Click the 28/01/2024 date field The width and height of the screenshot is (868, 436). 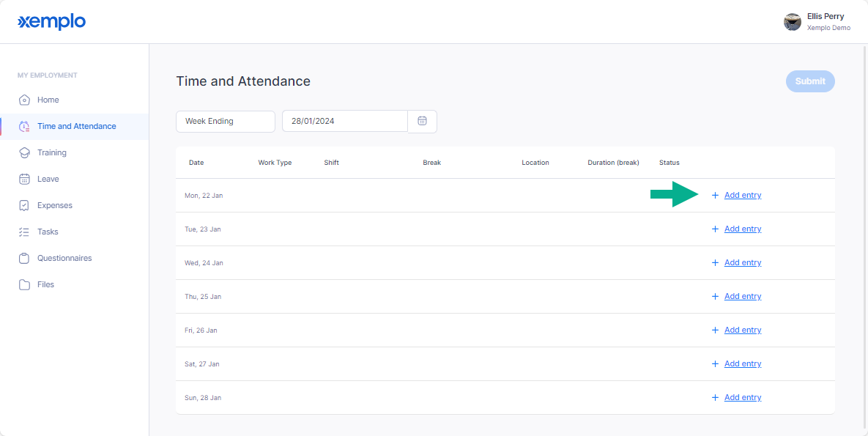click(x=345, y=122)
